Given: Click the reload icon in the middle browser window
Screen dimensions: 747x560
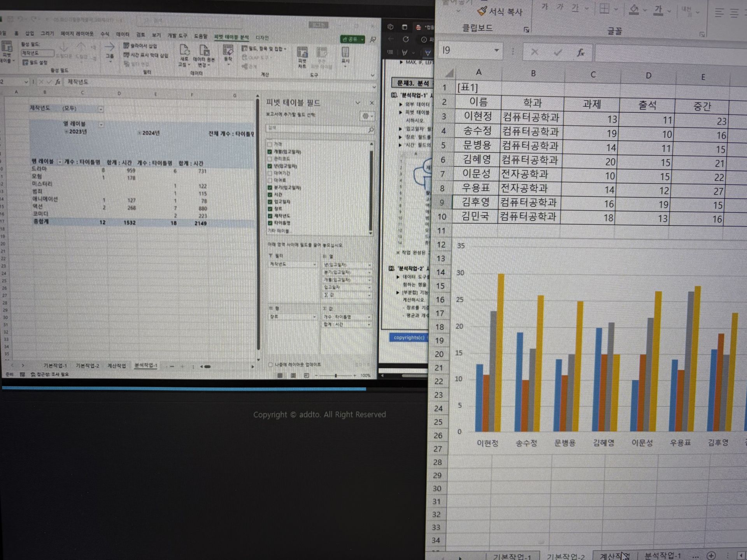Looking at the screenshot, I should pyautogui.click(x=406, y=39).
